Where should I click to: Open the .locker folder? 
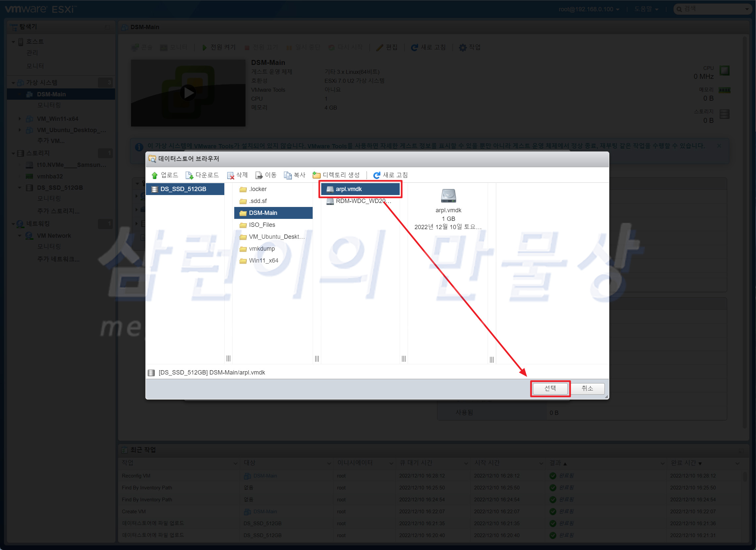pos(258,189)
